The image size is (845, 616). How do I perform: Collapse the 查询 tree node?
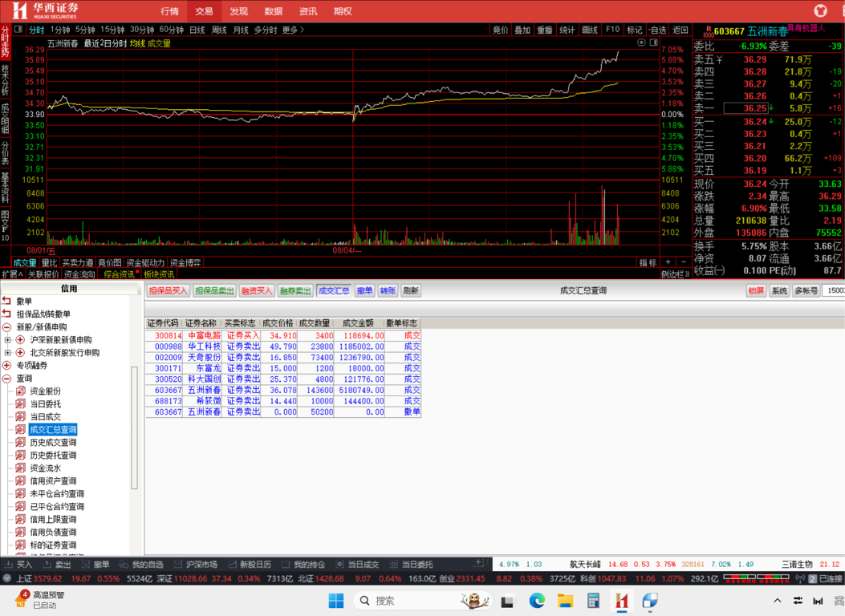(6, 379)
